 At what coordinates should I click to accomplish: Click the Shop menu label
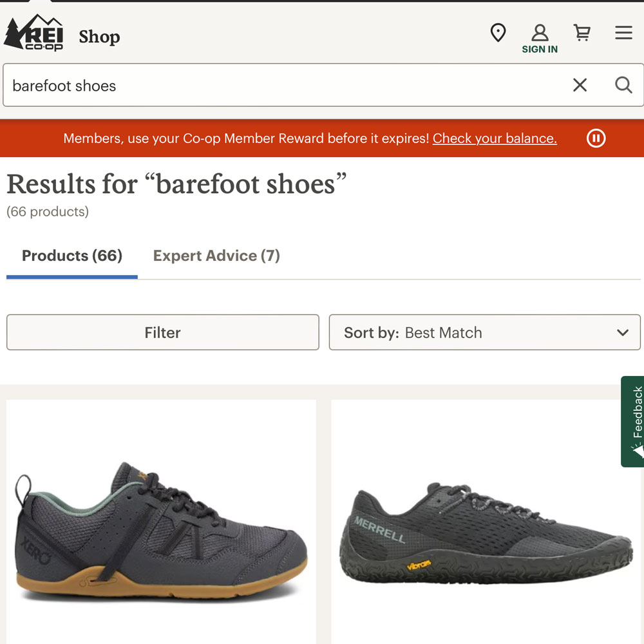coord(99,37)
